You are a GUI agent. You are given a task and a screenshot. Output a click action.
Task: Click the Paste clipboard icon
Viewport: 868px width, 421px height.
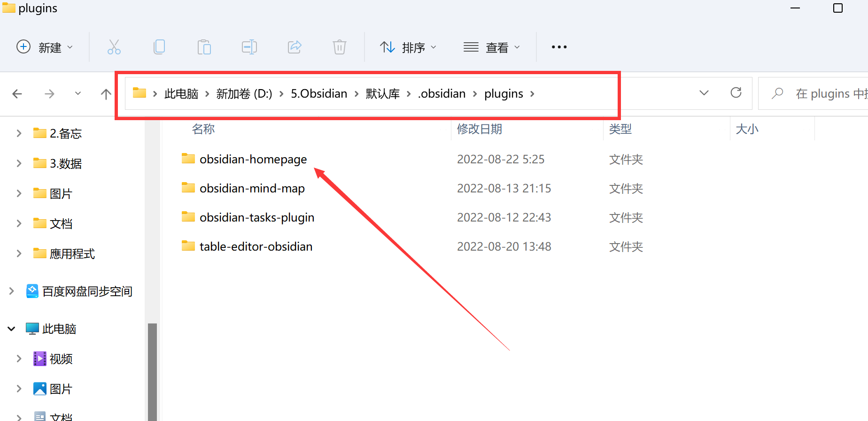click(204, 47)
